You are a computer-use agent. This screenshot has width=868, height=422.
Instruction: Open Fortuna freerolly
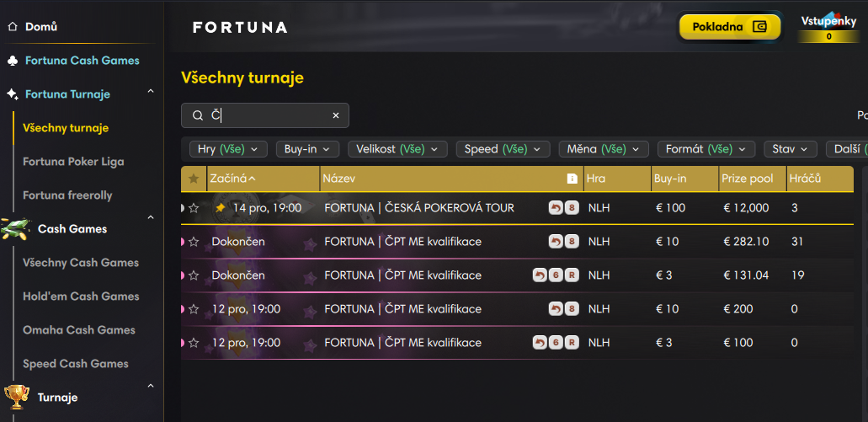coord(67,195)
